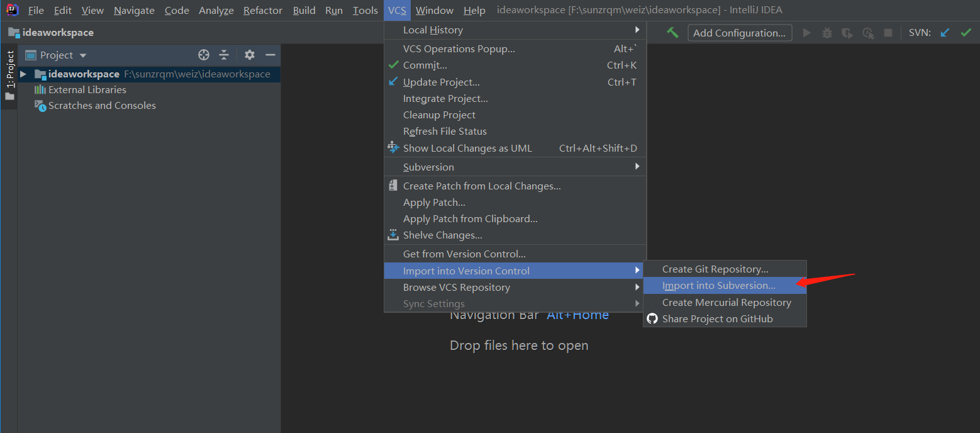This screenshot has height=433, width=980.
Task: Open the Navigate menu
Action: pyautogui.click(x=134, y=10)
